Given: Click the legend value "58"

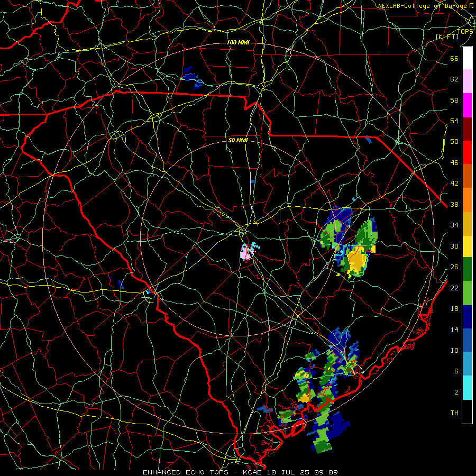Looking at the screenshot, I should pyautogui.click(x=454, y=100).
